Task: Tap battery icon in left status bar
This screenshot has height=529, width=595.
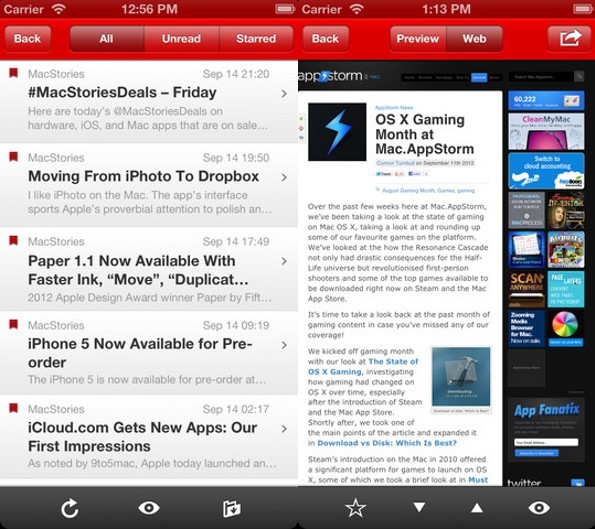Action: pyautogui.click(x=285, y=9)
